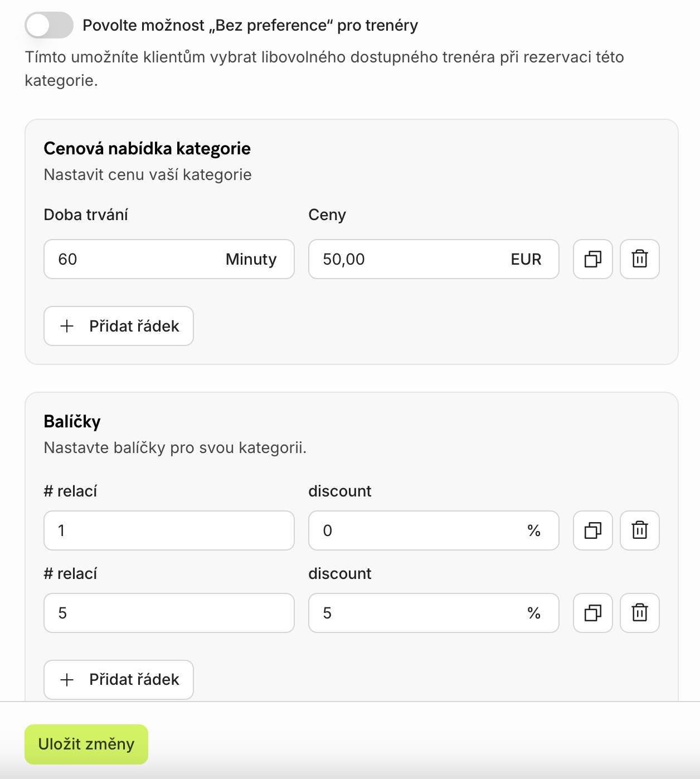Add a row under Cenová nabídka kategorie
The width and height of the screenshot is (700, 779).
tap(119, 326)
